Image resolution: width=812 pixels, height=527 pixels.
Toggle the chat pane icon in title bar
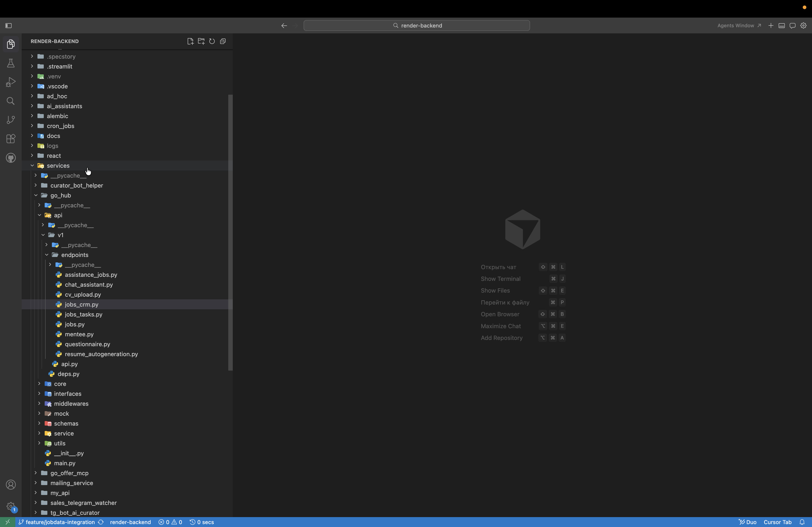[793, 25]
